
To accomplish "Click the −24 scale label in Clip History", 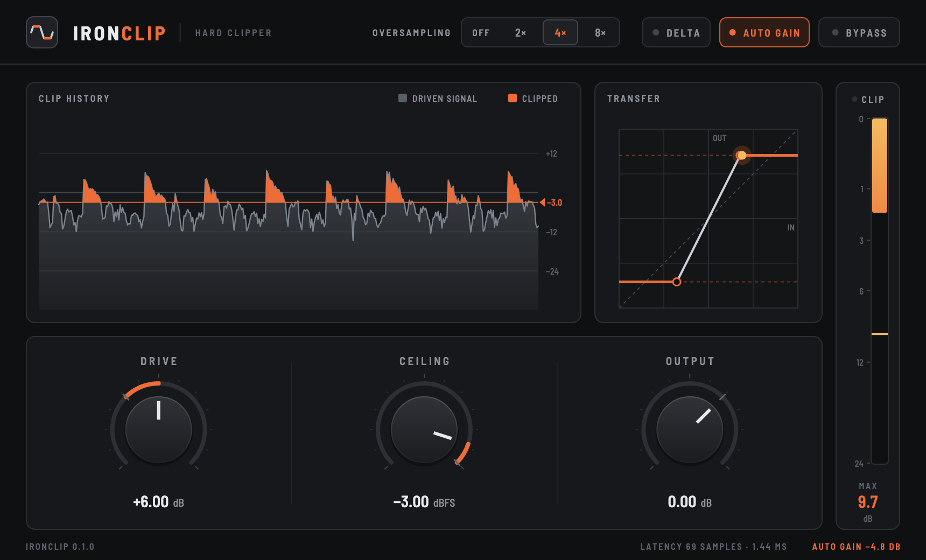I will click(552, 271).
